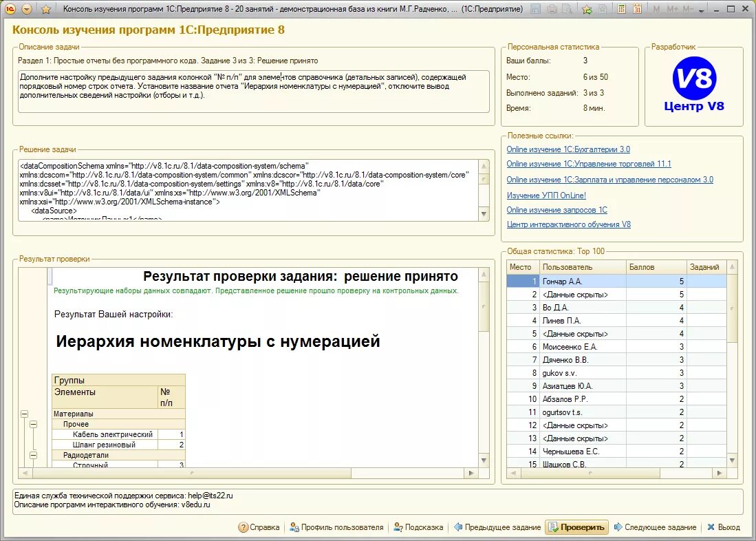Click scroll-left arrow of result report
This screenshot has height=541, width=756.
pyautogui.click(x=25, y=473)
